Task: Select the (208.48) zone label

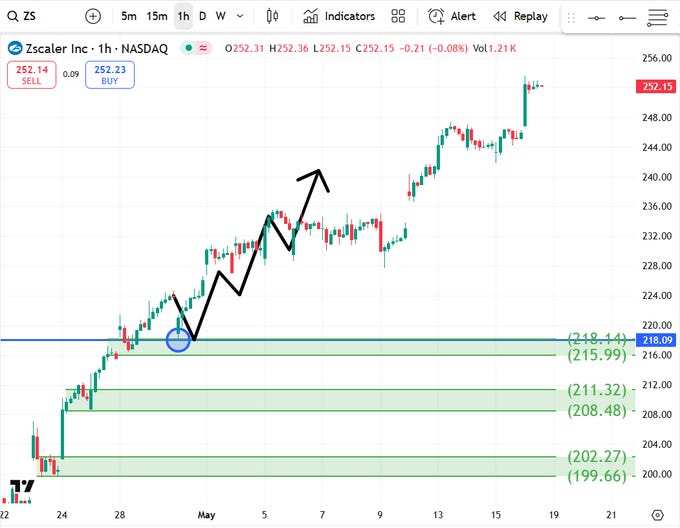Action: (x=597, y=410)
